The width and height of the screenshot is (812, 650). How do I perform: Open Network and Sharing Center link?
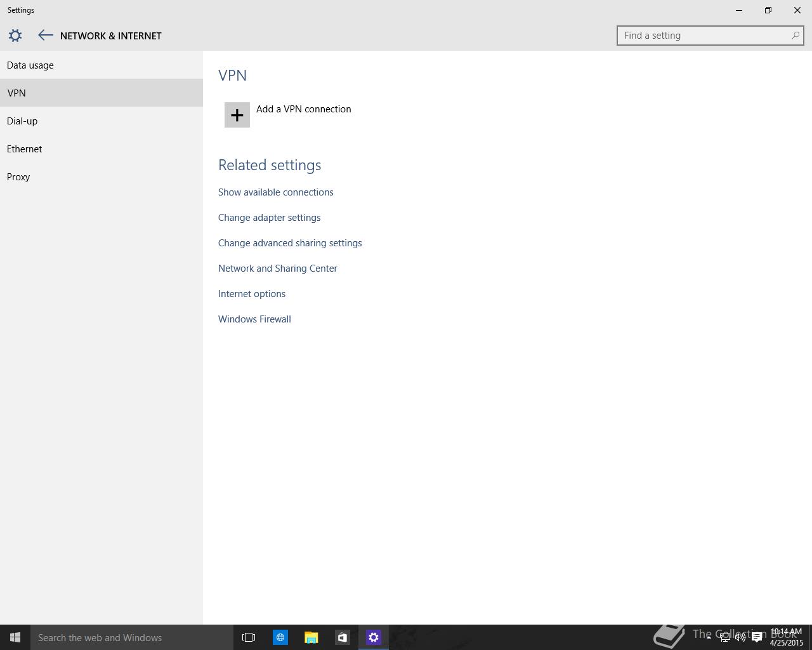277,269
